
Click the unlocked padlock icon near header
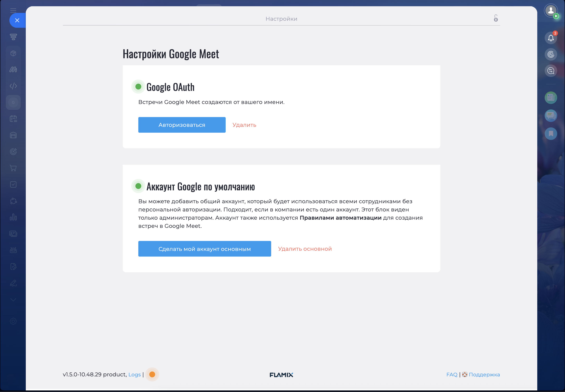click(496, 18)
